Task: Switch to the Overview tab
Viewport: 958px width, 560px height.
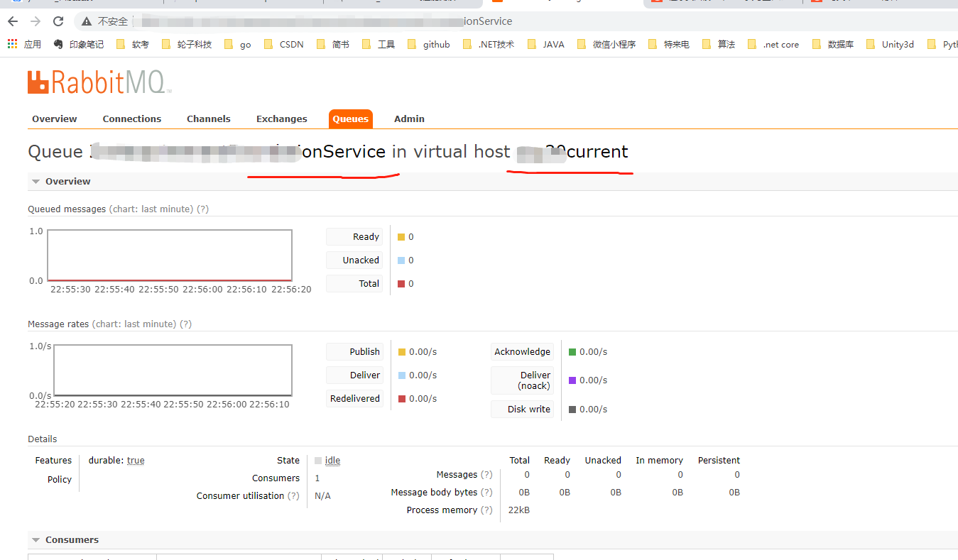Action: pyautogui.click(x=55, y=119)
